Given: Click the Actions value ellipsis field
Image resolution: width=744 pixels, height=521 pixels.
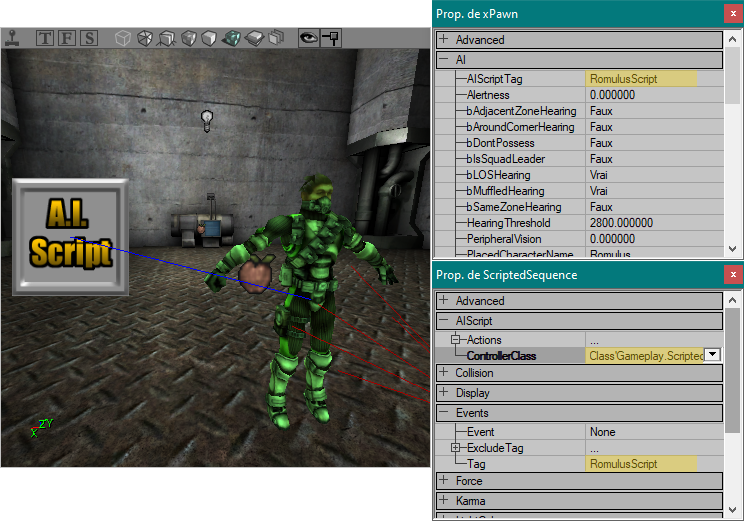Looking at the screenshot, I should 655,340.
